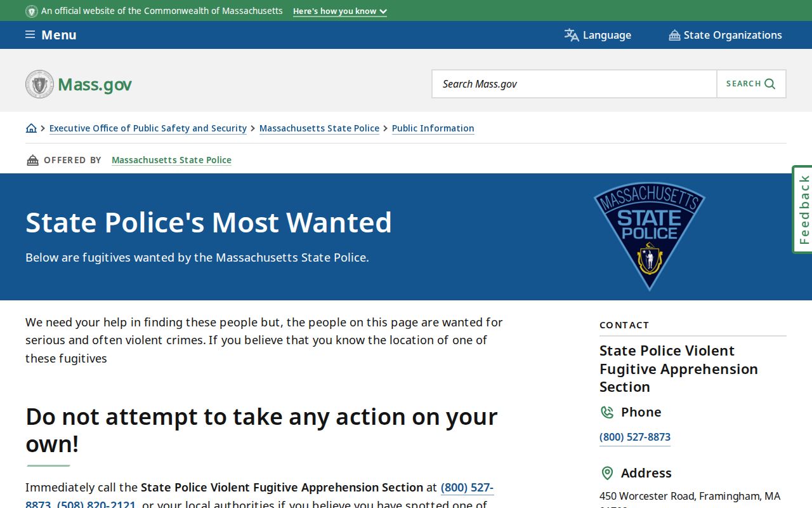This screenshot has height=508, width=812.
Task: Click the State Police's Most Wanted heading
Action: point(209,222)
